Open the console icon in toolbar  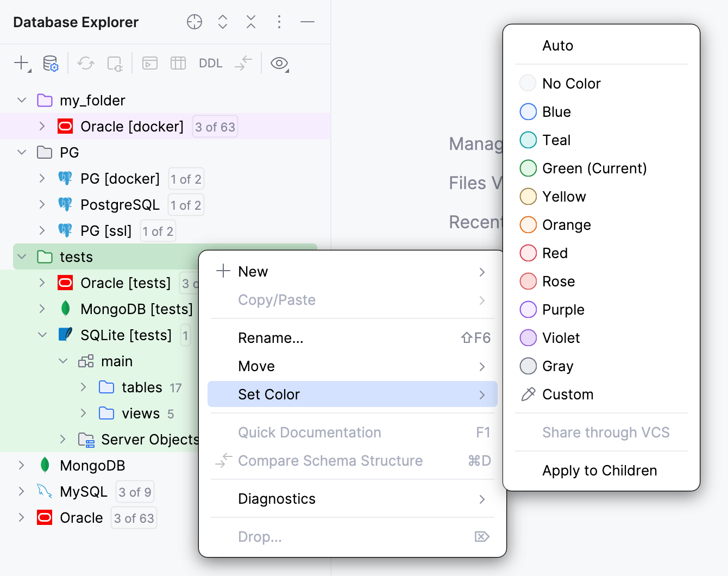(150, 63)
